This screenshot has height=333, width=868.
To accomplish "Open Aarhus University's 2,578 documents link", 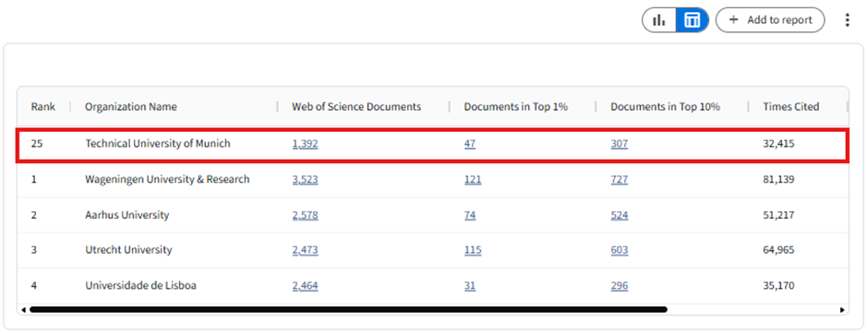I will tap(305, 215).
